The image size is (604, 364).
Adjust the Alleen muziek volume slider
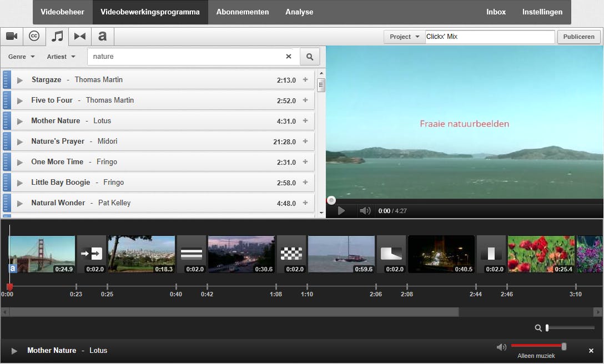(563, 346)
